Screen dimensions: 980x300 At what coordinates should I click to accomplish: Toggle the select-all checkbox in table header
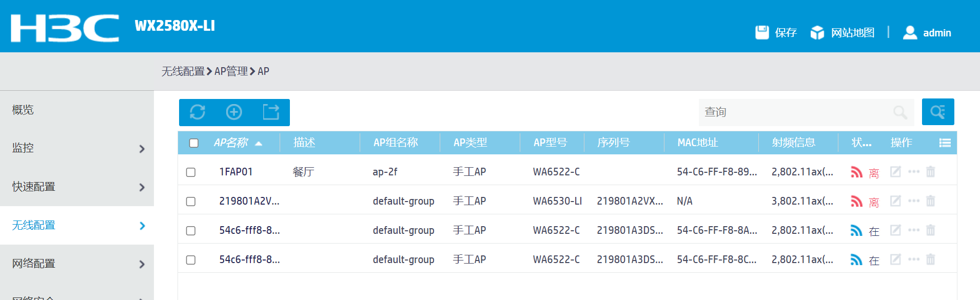(x=194, y=143)
